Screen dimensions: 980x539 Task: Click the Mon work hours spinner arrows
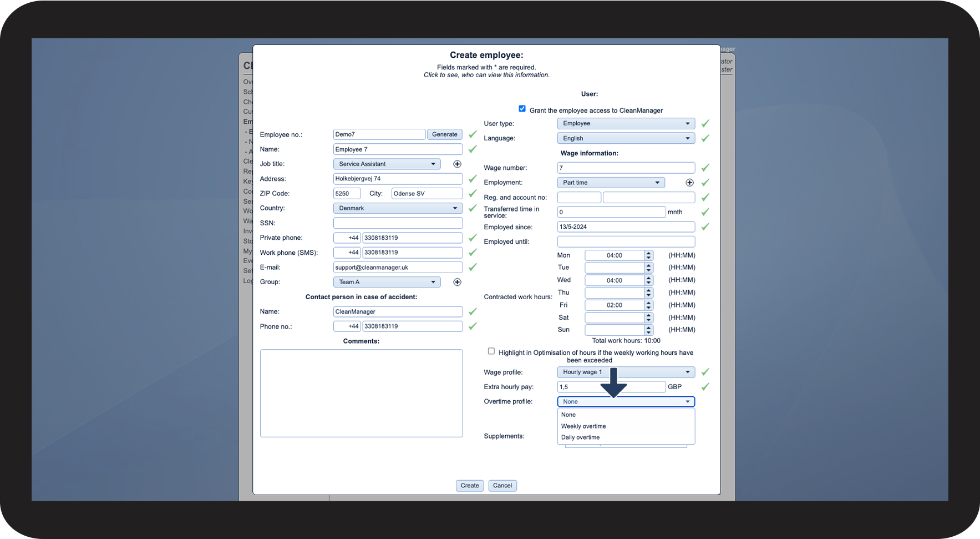pos(648,255)
